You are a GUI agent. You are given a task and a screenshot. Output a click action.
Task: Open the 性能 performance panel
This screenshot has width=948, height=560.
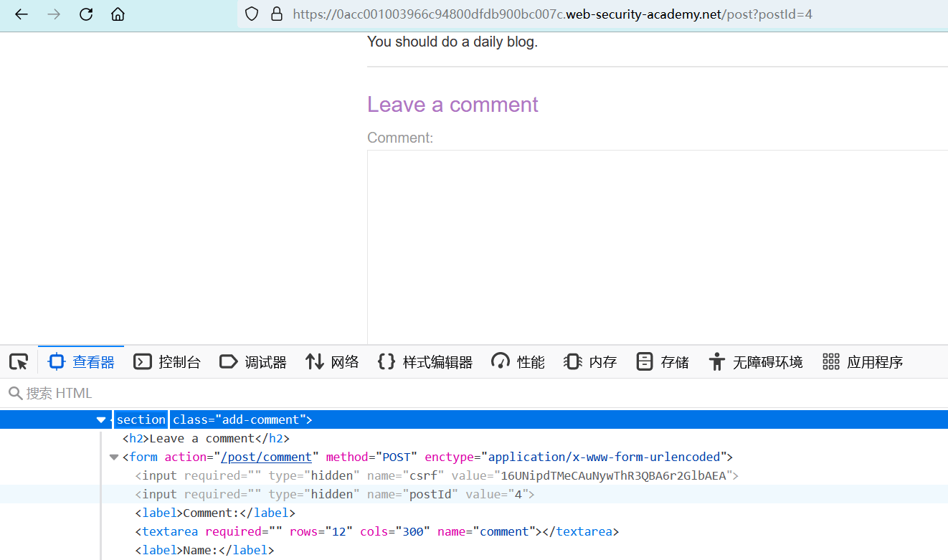click(x=518, y=362)
